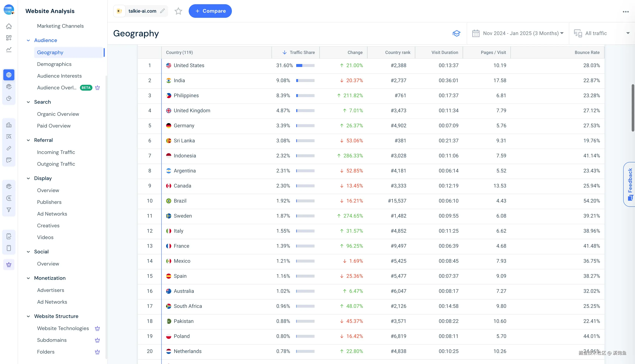Collapse the Audience section

pos(28,40)
